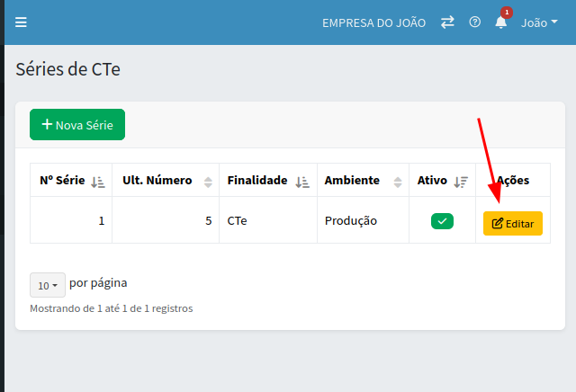This screenshot has height=392, width=576.
Task: Click the red notification badge
Action: pyautogui.click(x=507, y=13)
